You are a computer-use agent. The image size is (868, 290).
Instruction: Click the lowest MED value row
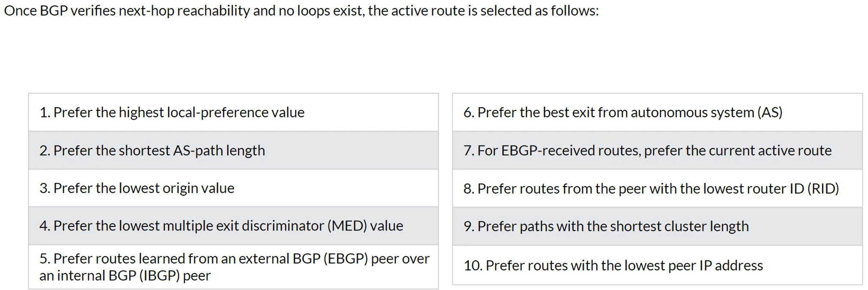pos(233,226)
